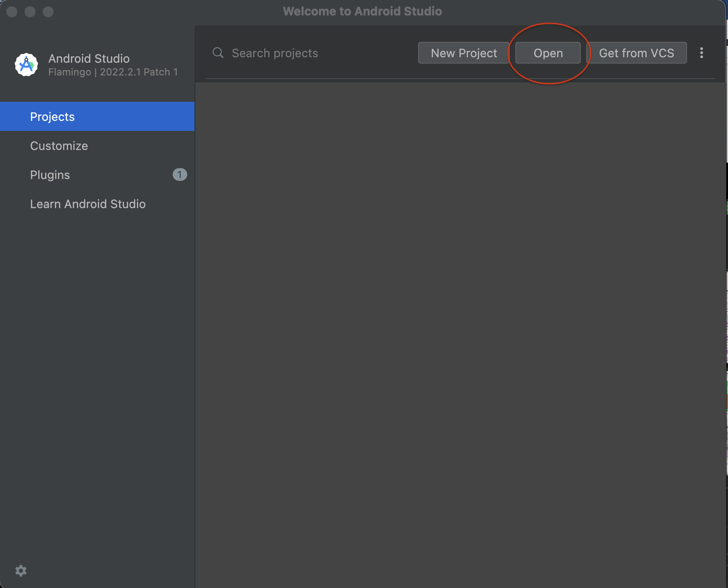Create a New Project
This screenshot has width=728, height=588.
(464, 53)
